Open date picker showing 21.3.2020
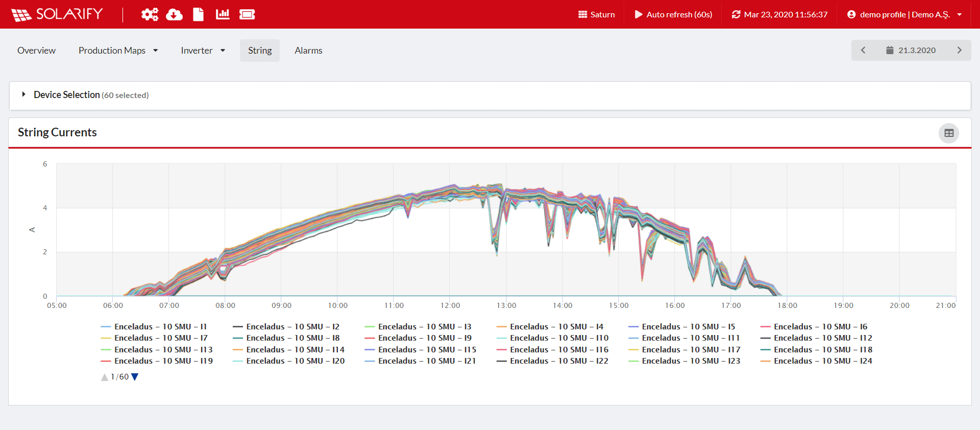The width and height of the screenshot is (980, 430). click(x=911, y=50)
